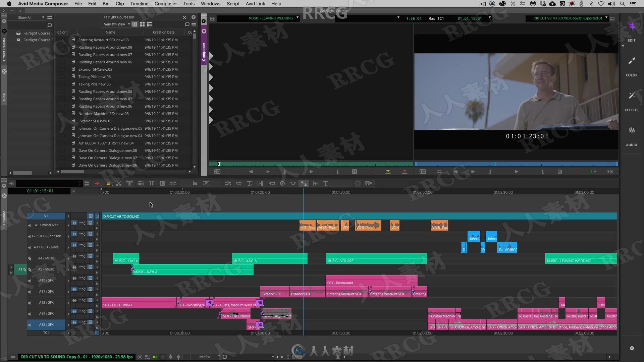Viewport: 644px width, 362px height.
Task: Select Fairlight Course Bin tab title
Action: pos(119,17)
